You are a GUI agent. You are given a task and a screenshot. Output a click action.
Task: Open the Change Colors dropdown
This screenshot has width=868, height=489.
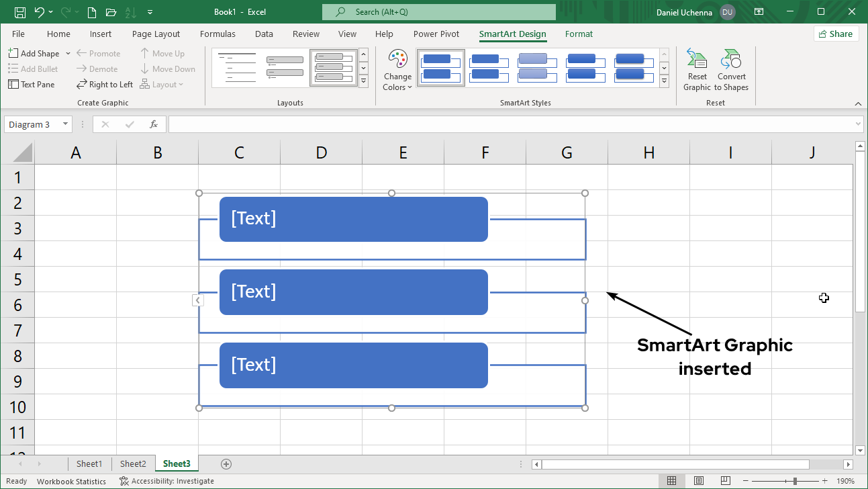pos(397,71)
